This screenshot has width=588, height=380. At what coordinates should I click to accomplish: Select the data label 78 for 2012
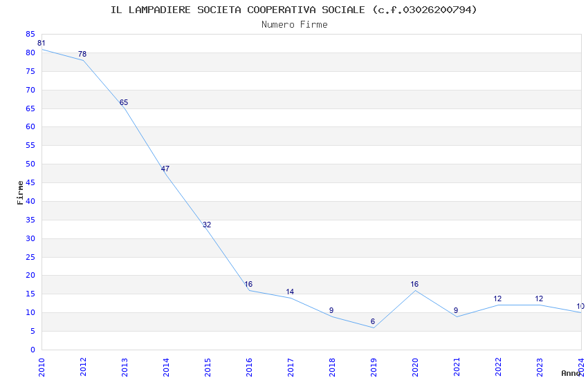pos(82,54)
